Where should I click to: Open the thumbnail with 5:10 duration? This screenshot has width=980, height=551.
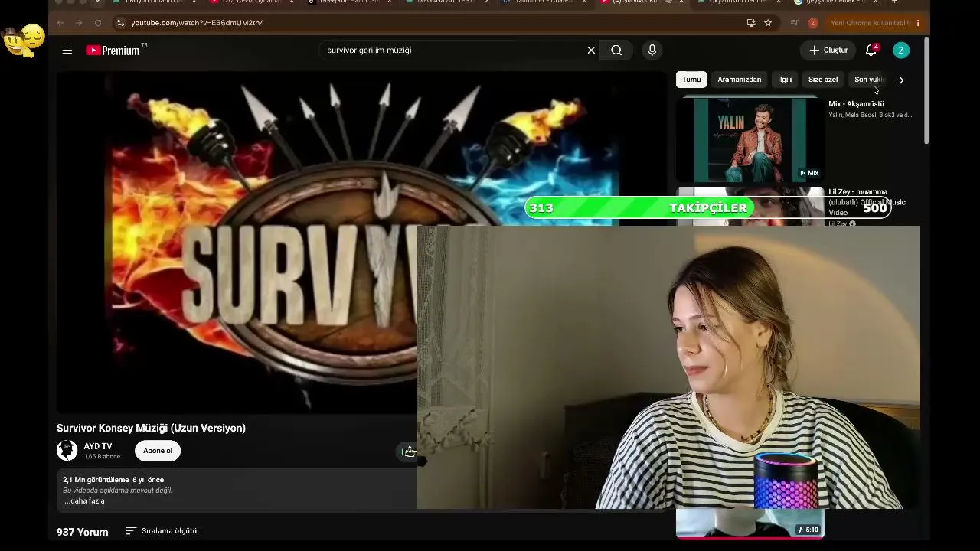750,523
